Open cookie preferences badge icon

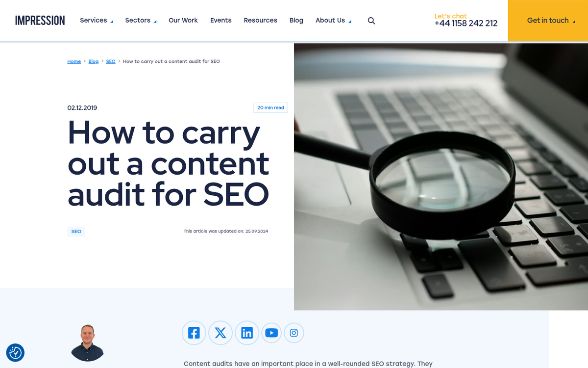coord(15,353)
